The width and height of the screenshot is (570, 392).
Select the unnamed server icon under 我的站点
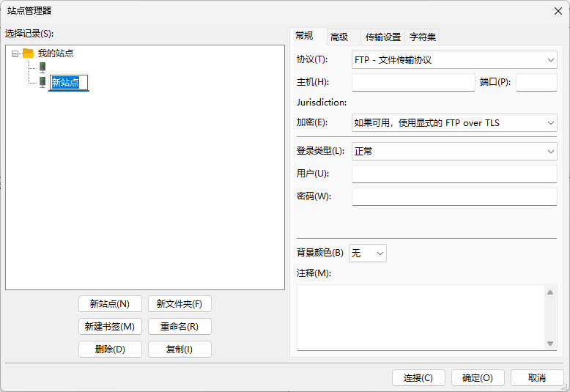pos(42,67)
